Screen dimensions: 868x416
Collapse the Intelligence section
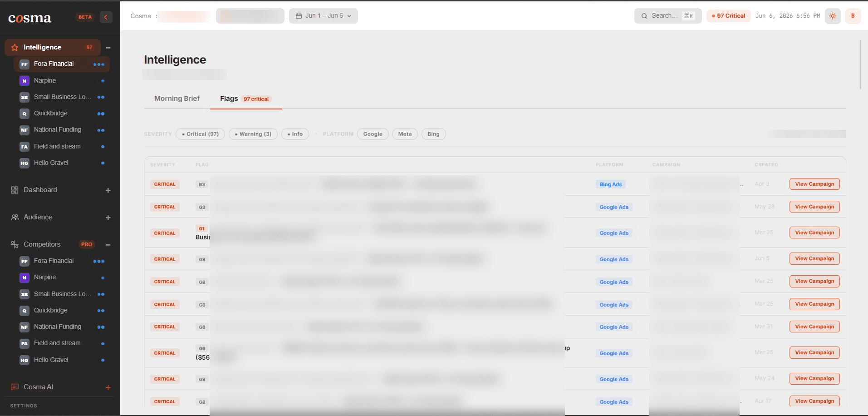tap(108, 48)
